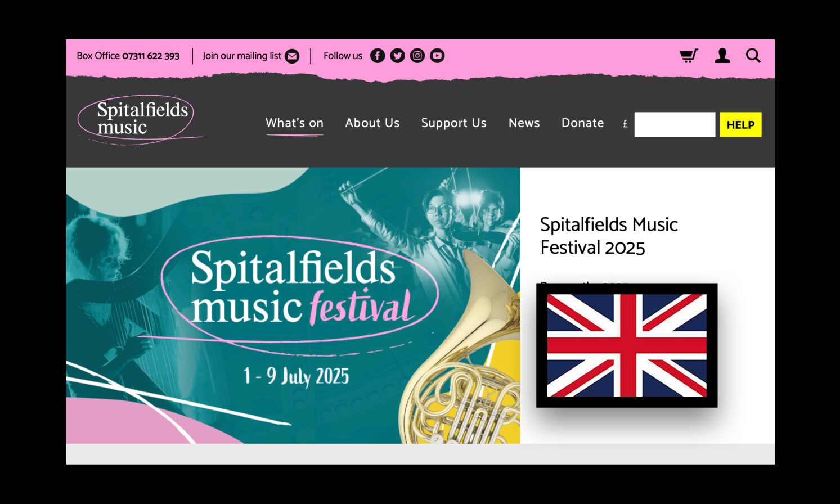Open Spitalfields Music Festival 2025 heading

click(609, 236)
